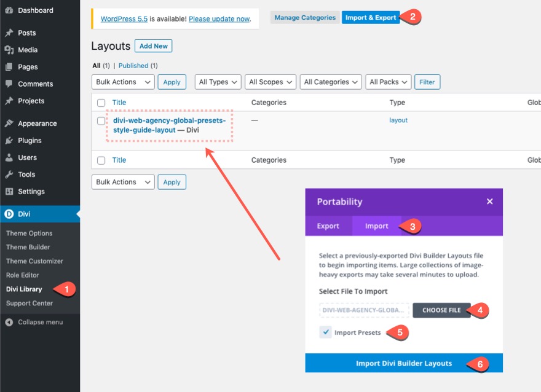Open Role Editor submenu item
Image resolution: width=541 pixels, height=392 pixels.
(x=22, y=275)
